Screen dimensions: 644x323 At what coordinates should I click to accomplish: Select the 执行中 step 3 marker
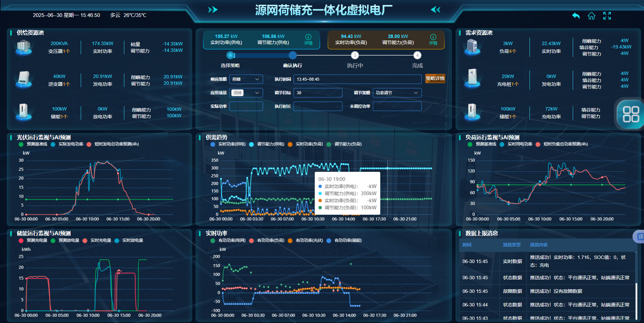click(x=355, y=55)
